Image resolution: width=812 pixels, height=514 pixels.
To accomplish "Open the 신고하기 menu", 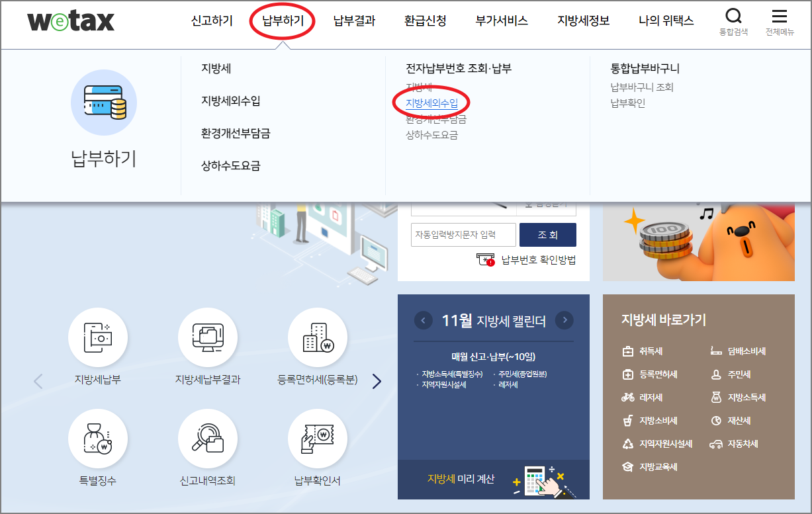I will click(212, 21).
